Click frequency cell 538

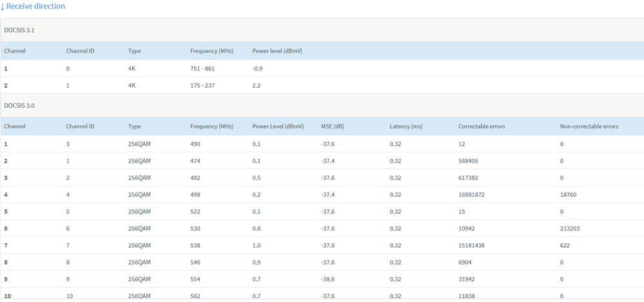(x=195, y=245)
